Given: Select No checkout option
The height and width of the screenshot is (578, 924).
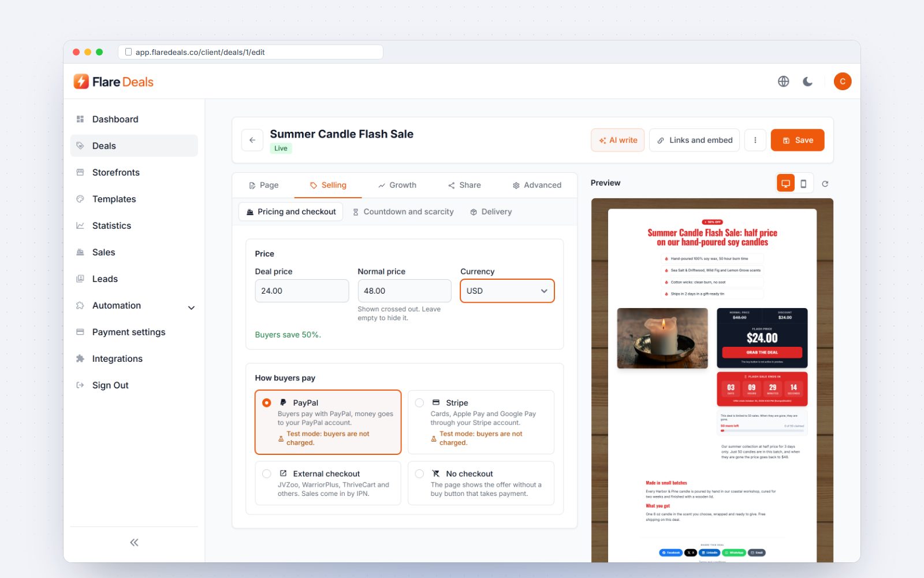Looking at the screenshot, I should 480,483.
